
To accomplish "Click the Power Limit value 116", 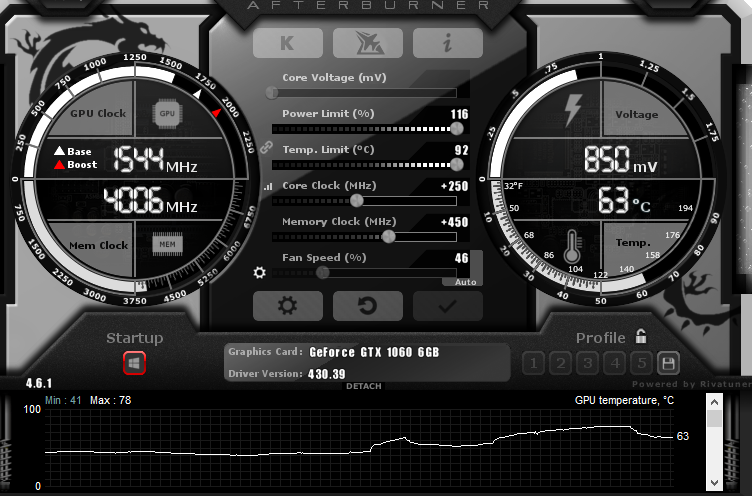I will tap(459, 114).
